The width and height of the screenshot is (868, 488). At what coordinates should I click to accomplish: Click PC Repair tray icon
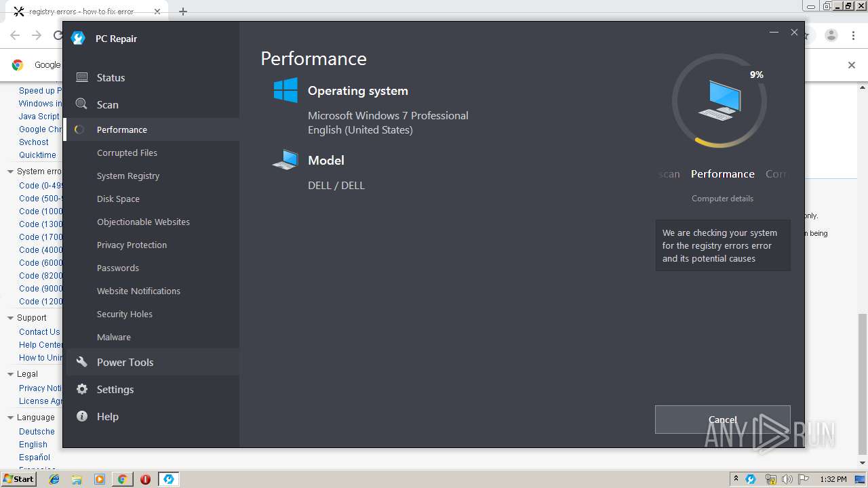(x=751, y=479)
